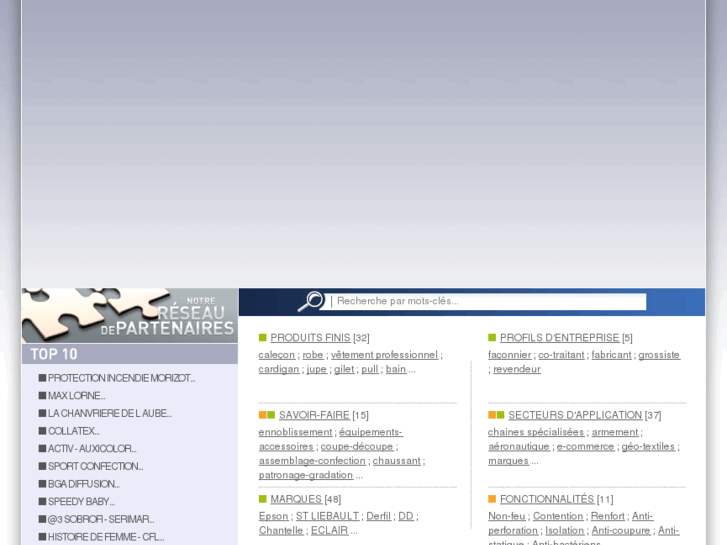This screenshot has width=727, height=545.
Task: Select the cardigan keyword link
Action: [279, 369]
